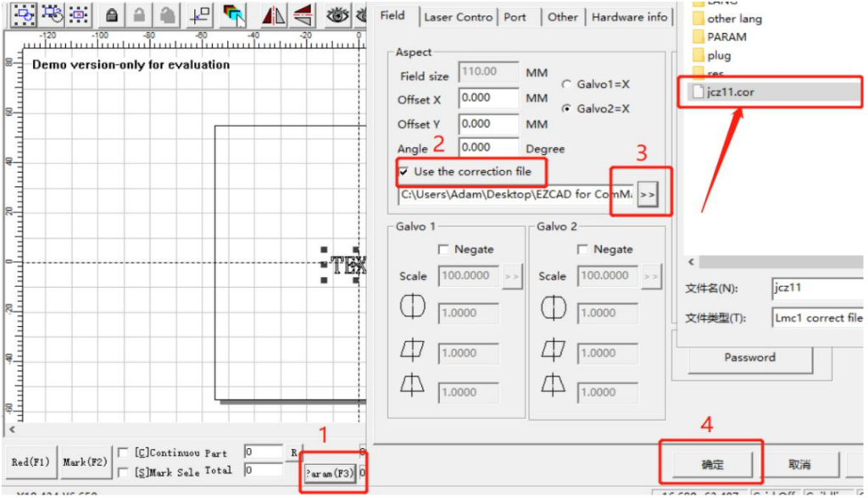
Task: Enable the Galvo 1 Negate checkbox
Action: pyautogui.click(x=443, y=250)
